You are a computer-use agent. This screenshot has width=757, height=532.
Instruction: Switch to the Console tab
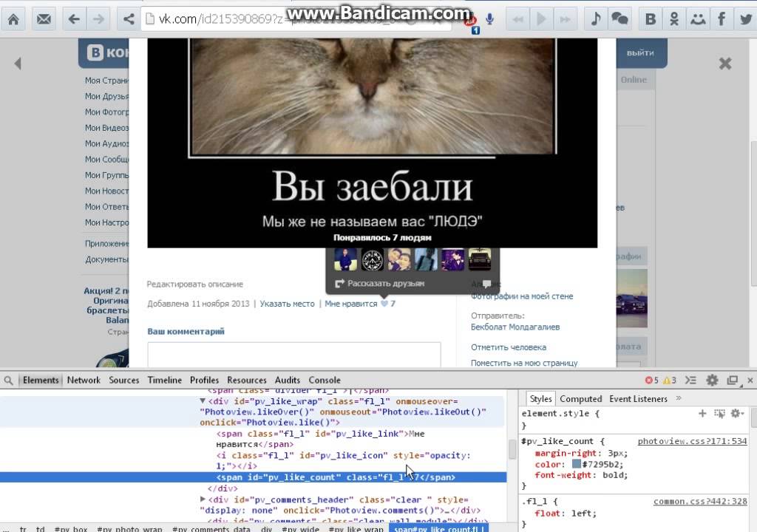pos(325,380)
